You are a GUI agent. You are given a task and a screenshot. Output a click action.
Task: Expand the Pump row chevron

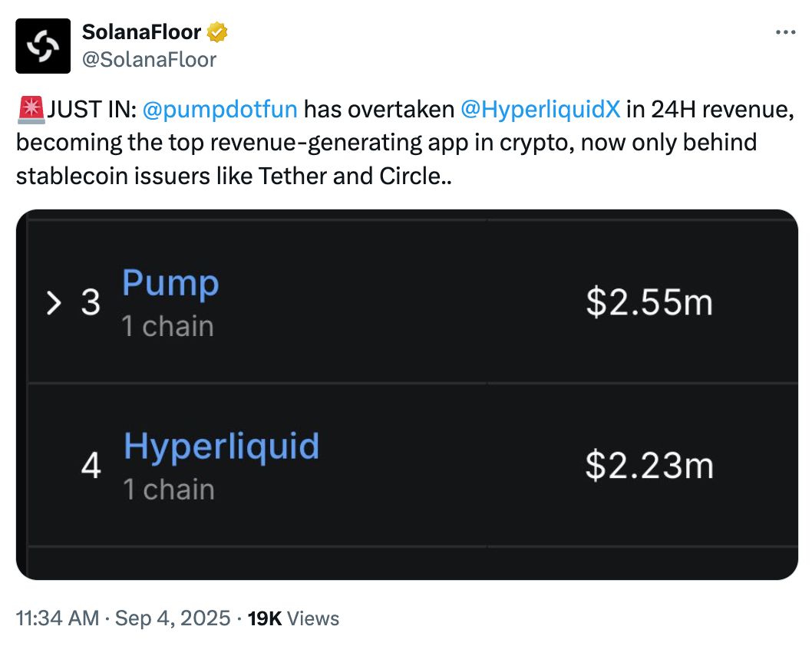coord(54,303)
